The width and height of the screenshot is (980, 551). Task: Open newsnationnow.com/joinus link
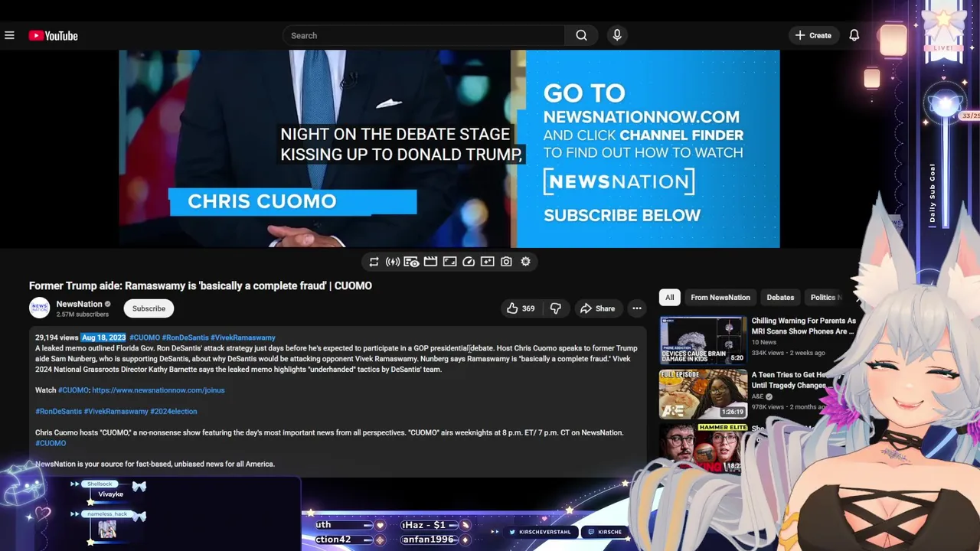[158, 390]
